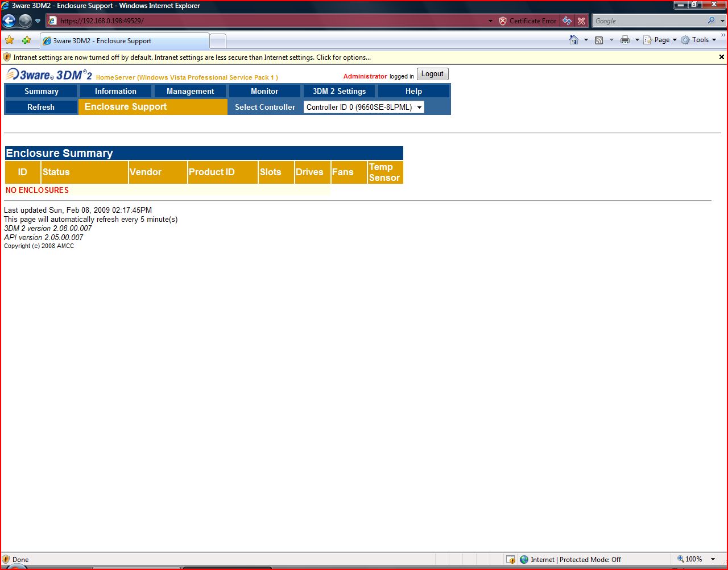The width and height of the screenshot is (728, 570).
Task: Click the page Refresh icon
Action: pos(567,21)
